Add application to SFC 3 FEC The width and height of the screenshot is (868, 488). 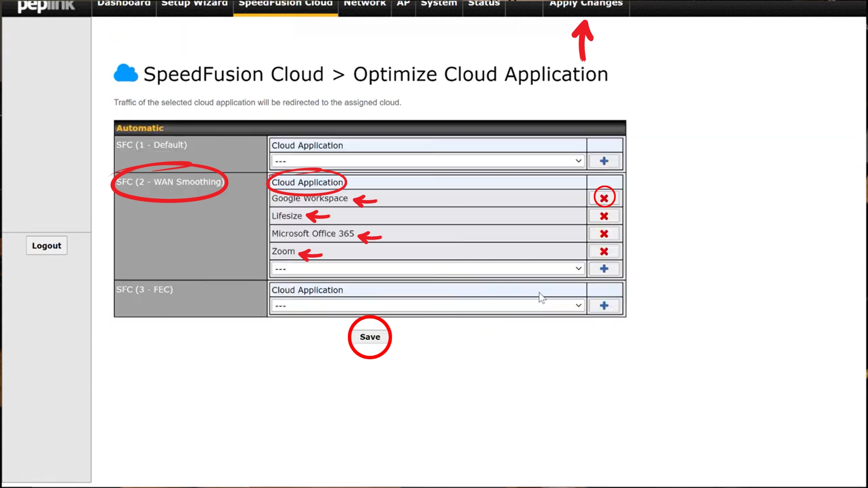[604, 306]
